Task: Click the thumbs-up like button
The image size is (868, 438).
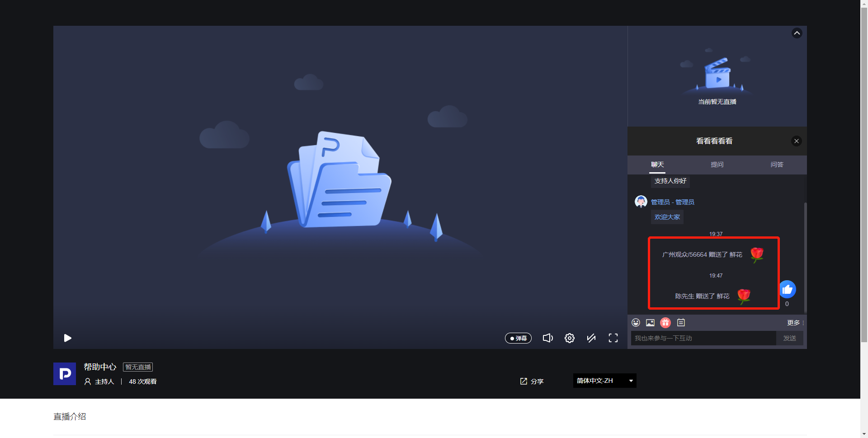Action: coord(788,289)
